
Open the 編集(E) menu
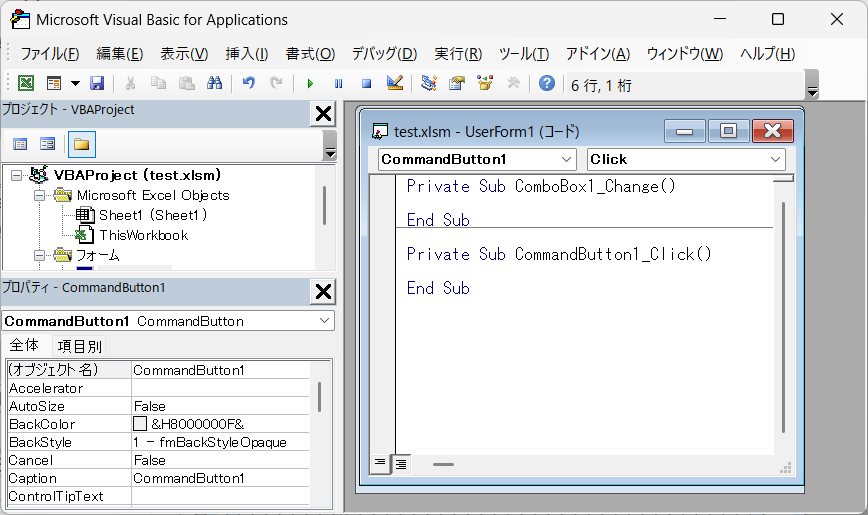tap(120, 54)
